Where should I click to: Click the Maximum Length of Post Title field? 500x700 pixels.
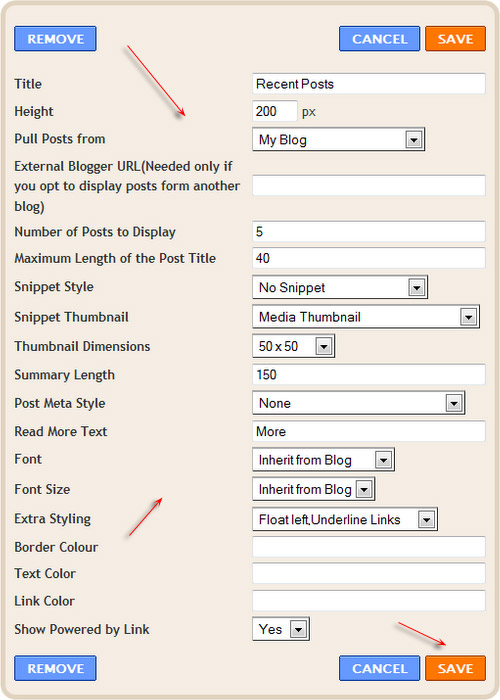[369, 258]
